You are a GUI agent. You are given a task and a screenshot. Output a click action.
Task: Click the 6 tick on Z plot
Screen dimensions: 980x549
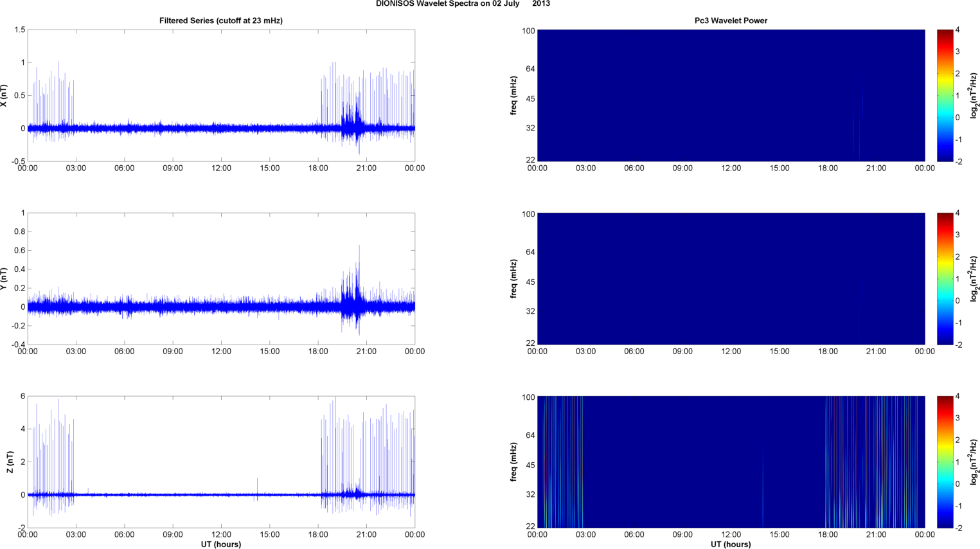pos(23,396)
